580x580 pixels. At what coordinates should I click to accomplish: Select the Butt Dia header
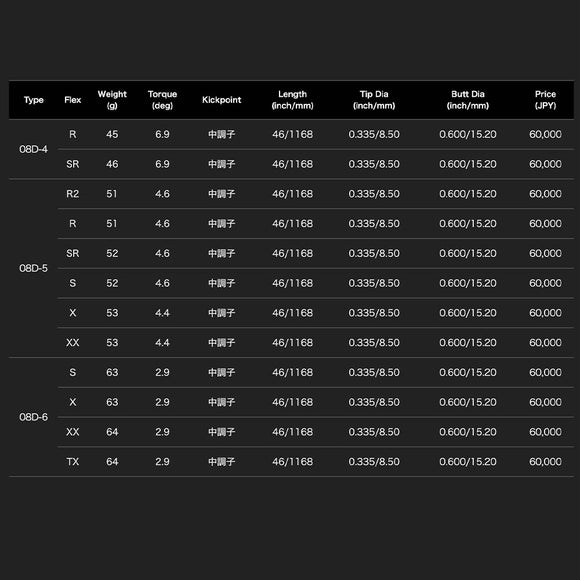coord(468,100)
